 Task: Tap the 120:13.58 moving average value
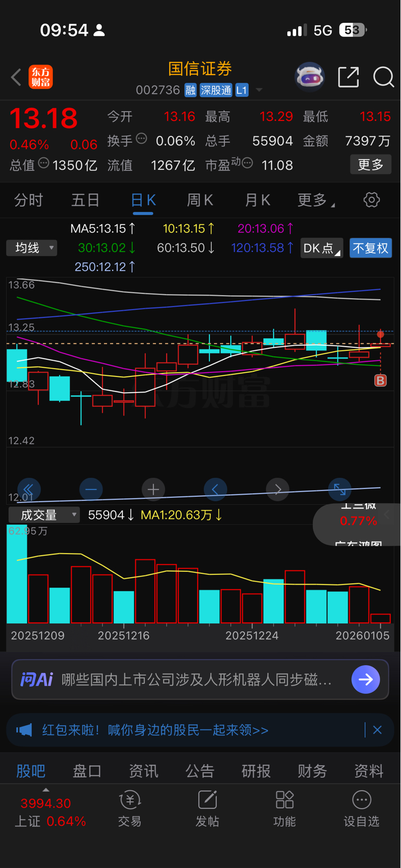[x=262, y=248]
